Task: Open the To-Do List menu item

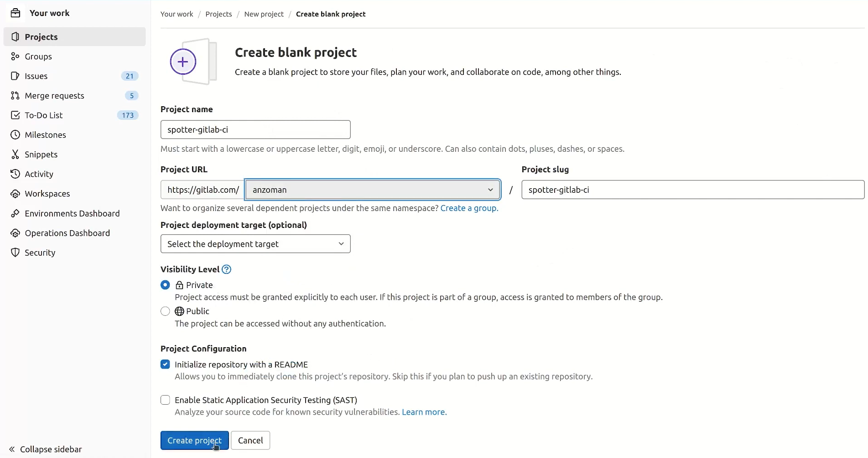Action: [x=44, y=115]
